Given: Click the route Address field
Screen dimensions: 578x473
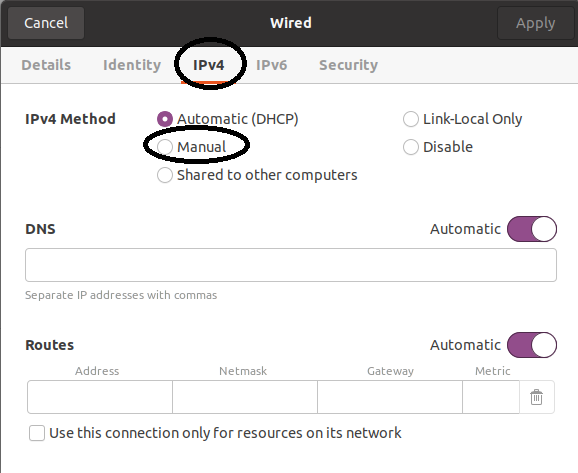Looking at the screenshot, I should click(x=100, y=397).
